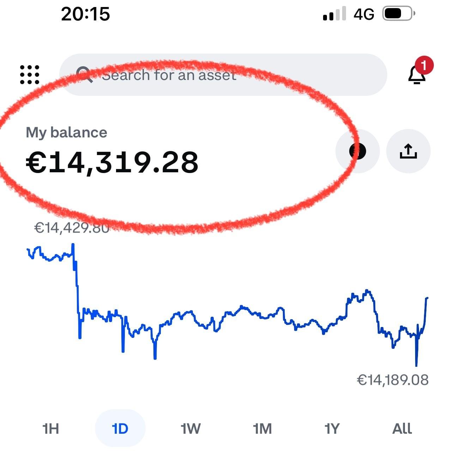Tap the dark circle button beside share
455x476 pixels.
[357, 151]
